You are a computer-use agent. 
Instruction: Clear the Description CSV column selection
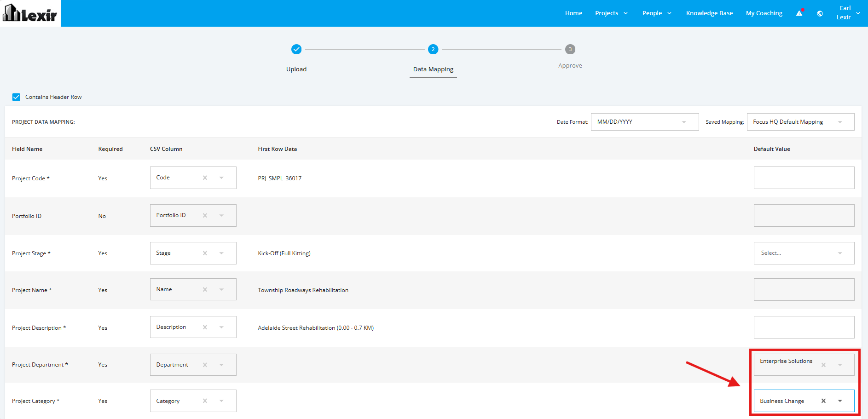pos(205,327)
